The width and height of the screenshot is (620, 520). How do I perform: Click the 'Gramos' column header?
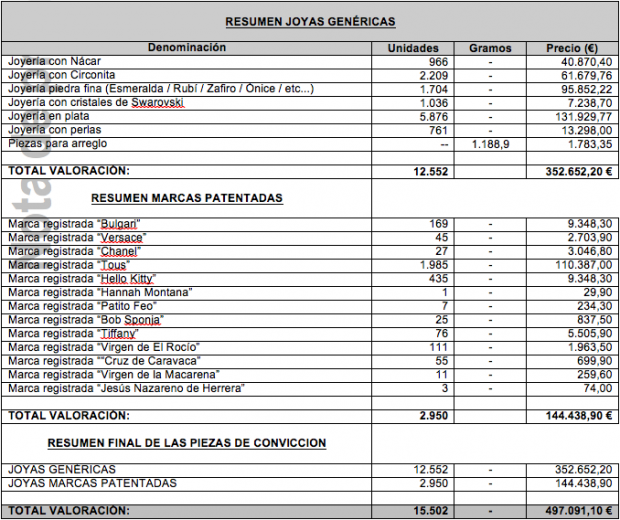coord(490,48)
